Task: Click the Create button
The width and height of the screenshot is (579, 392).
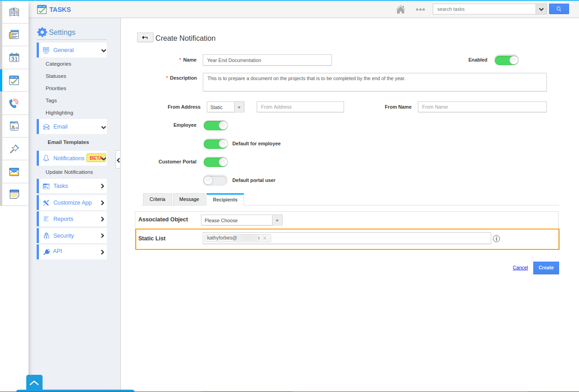Action: pyautogui.click(x=546, y=268)
